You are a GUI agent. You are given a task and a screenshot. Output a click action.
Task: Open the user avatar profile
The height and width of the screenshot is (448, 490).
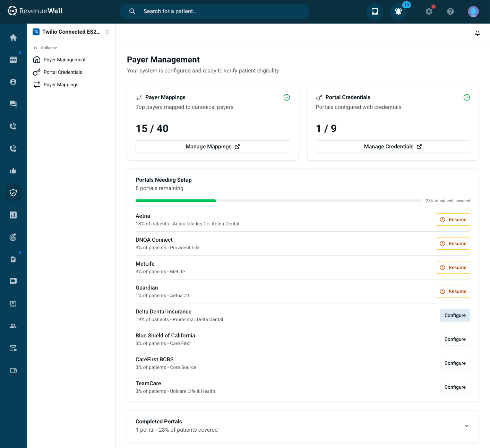pyautogui.click(x=473, y=11)
